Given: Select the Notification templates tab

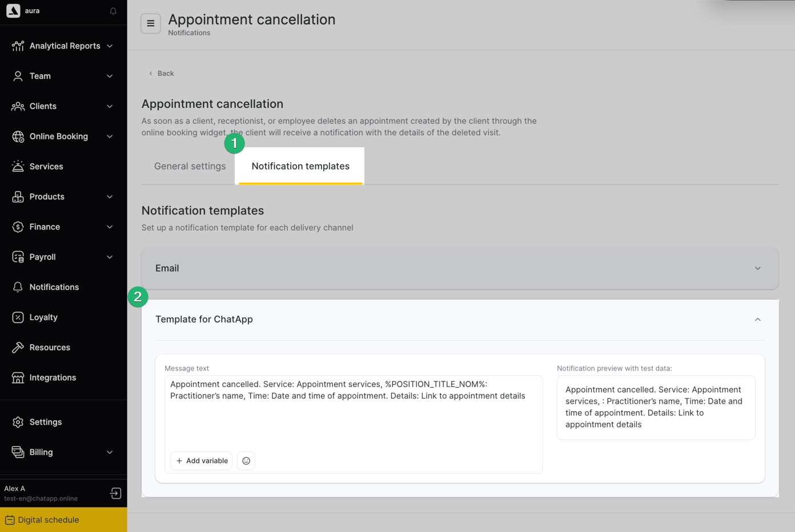Looking at the screenshot, I should click(300, 166).
